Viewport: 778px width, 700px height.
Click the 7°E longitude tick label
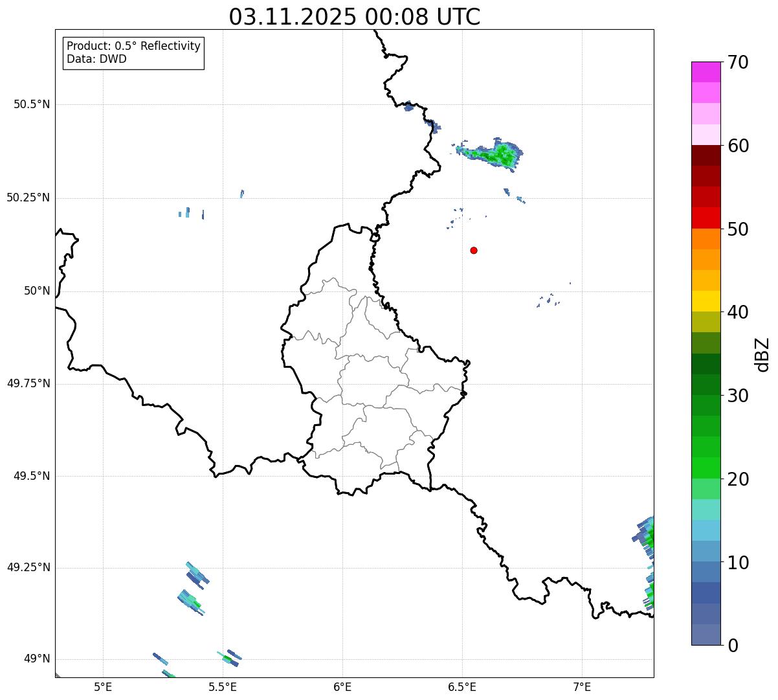[583, 686]
